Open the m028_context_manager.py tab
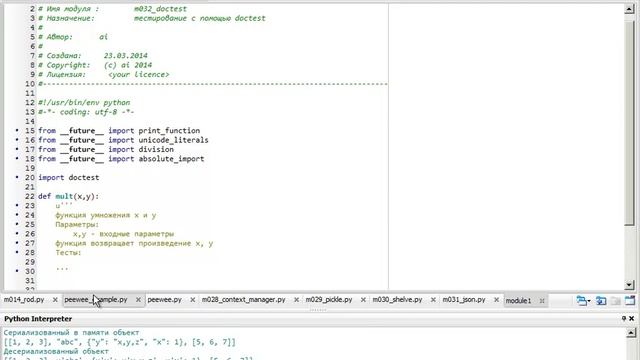 pyautogui.click(x=244, y=300)
